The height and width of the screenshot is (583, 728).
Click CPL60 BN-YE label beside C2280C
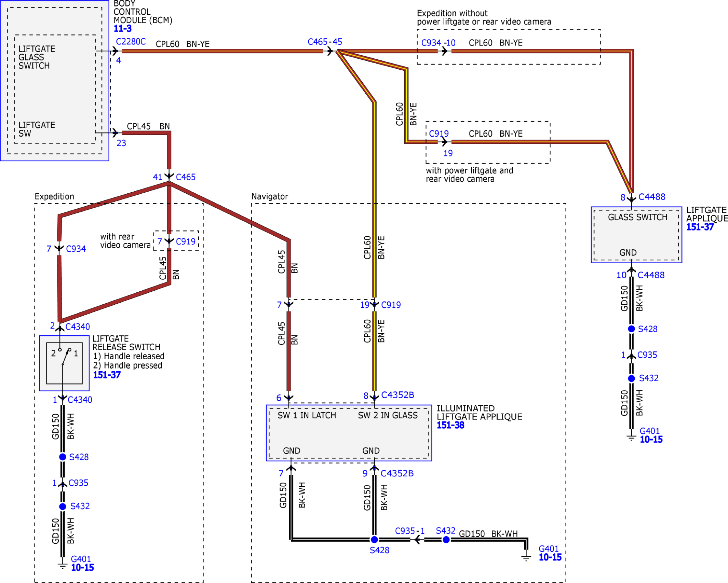(183, 44)
